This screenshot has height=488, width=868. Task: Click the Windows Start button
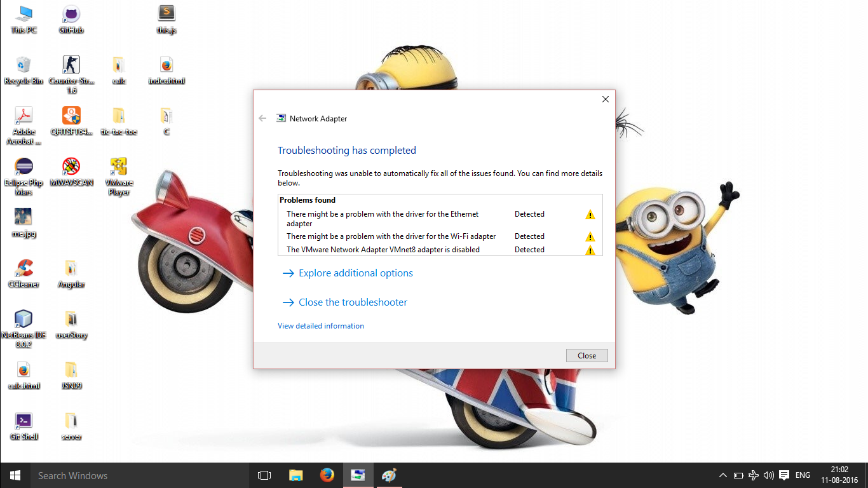coord(15,475)
